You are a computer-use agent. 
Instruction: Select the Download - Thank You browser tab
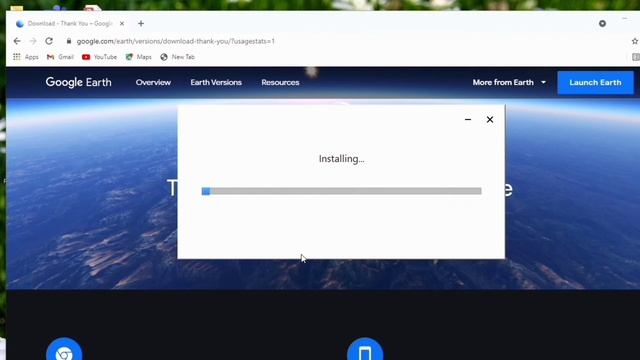tap(70, 24)
